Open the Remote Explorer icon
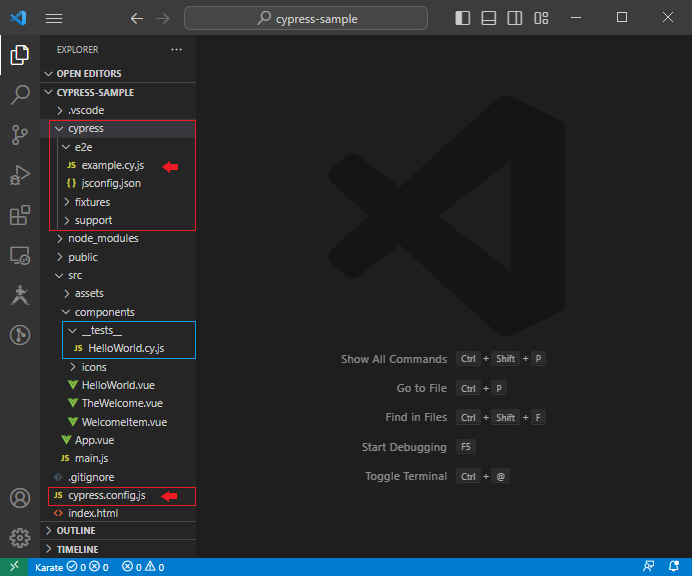The image size is (692, 576). coord(20,255)
